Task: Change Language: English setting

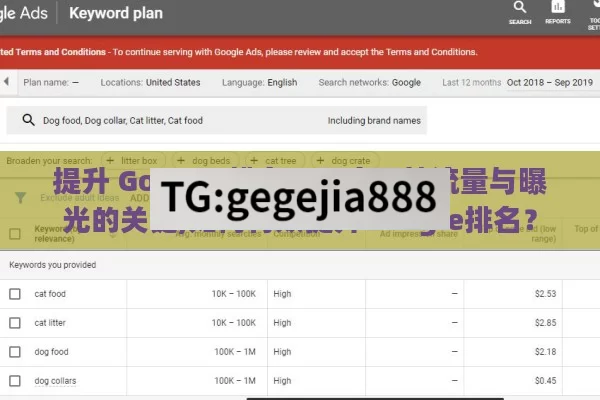Action: click(x=259, y=82)
